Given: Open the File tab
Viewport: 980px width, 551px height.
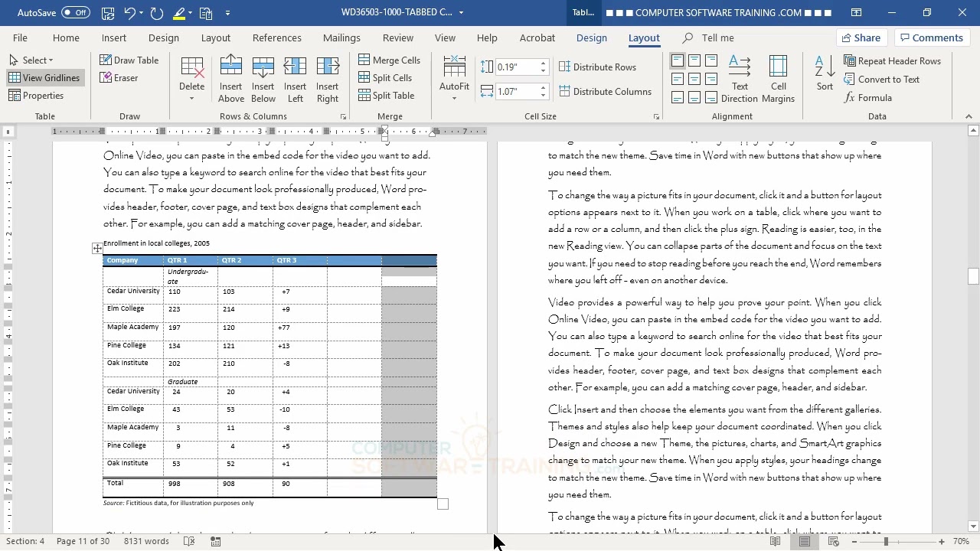Looking at the screenshot, I should pos(20,37).
